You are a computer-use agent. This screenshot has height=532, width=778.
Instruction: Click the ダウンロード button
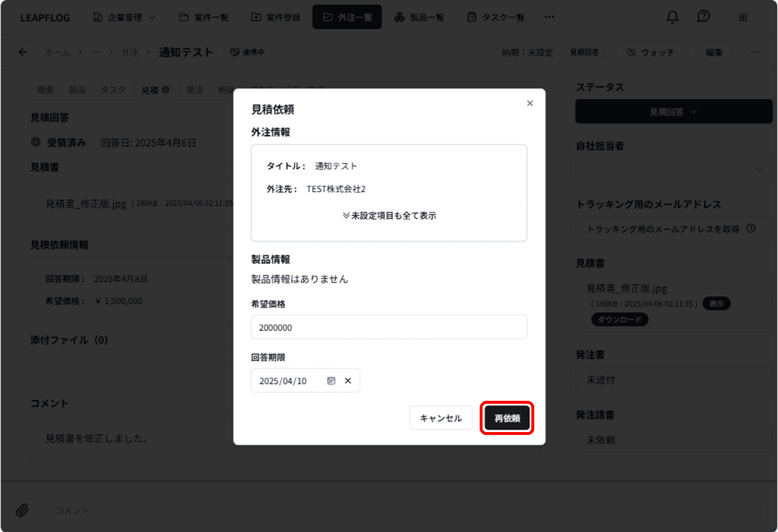620,319
